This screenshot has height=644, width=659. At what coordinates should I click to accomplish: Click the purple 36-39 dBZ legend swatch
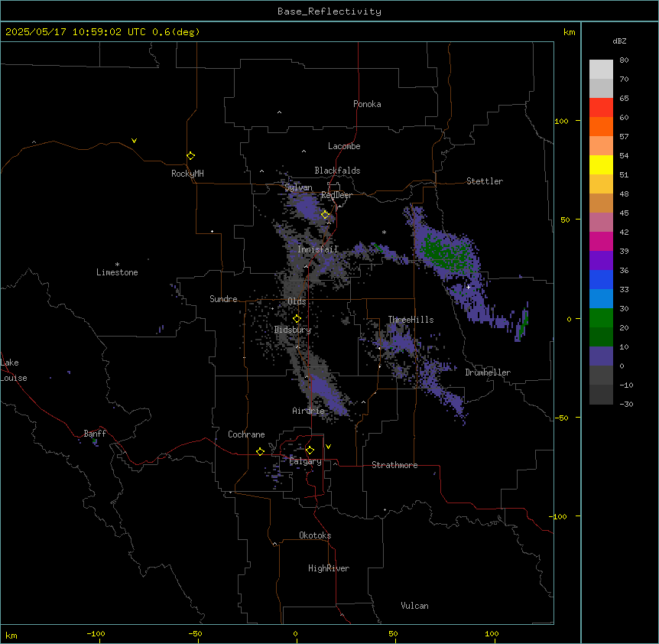pyautogui.click(x=601, y=261)
